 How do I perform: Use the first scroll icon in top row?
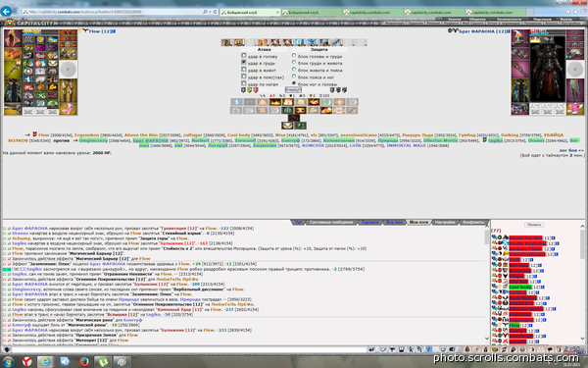pos(226,42)
